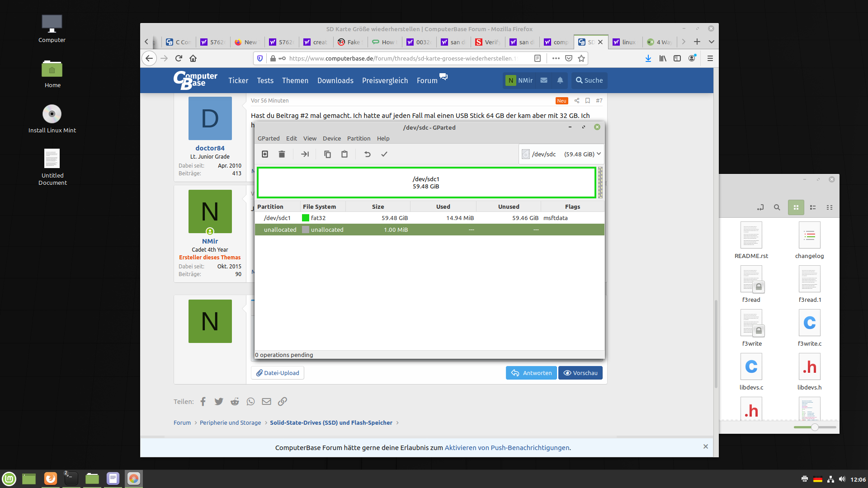The width and height of the screenshot is (868, 488).
Task: Click apply all operations checkmark
Action: pyautogui.click(x=384, y=154)
